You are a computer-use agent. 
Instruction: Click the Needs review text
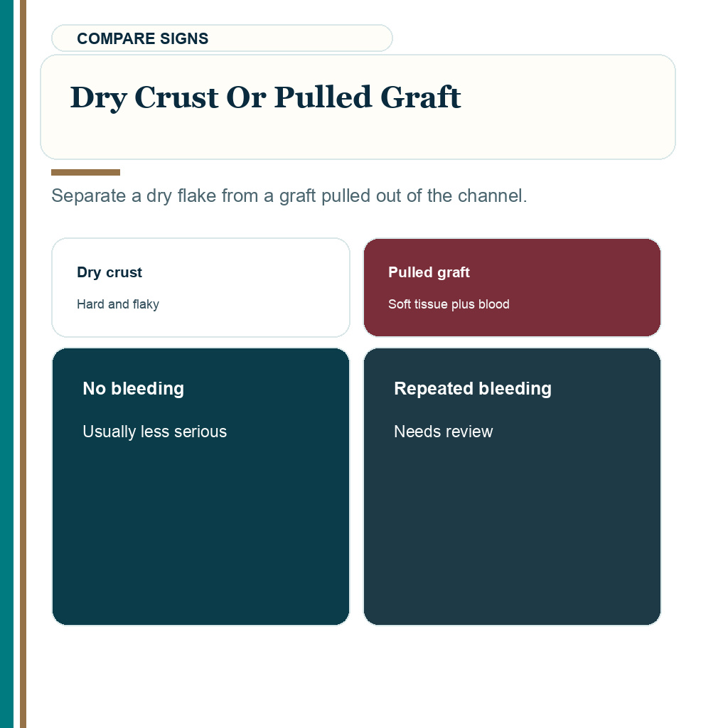(x=443, y=432)
